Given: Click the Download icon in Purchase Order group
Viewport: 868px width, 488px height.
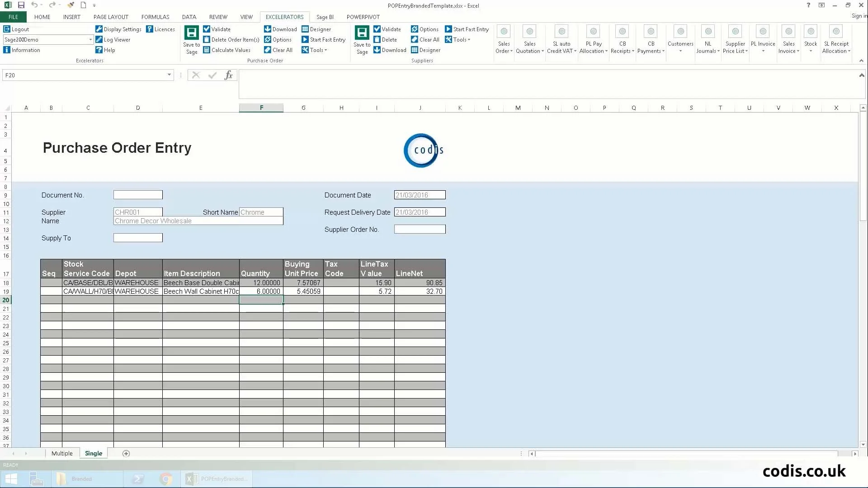Looking at the screenshot, I should 267,29.
